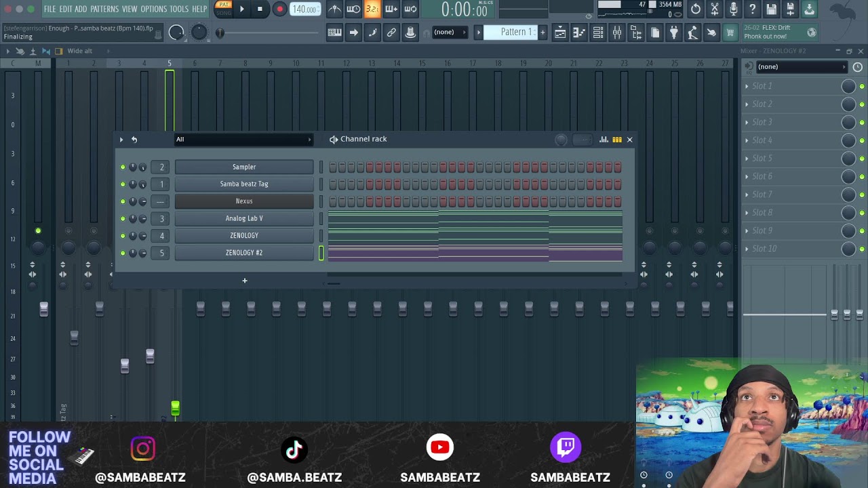
Task: Toggle loop recording icon
Action: (410, 9)
